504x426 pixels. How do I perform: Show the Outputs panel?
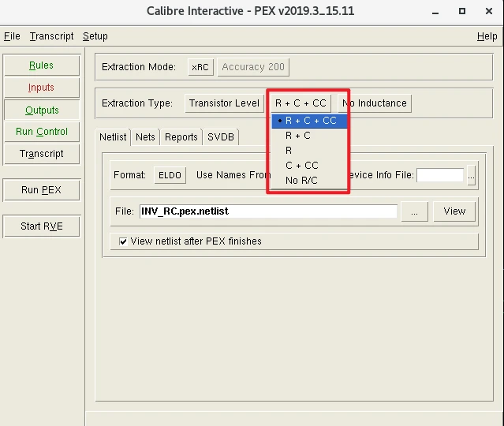tap(42, 110)
